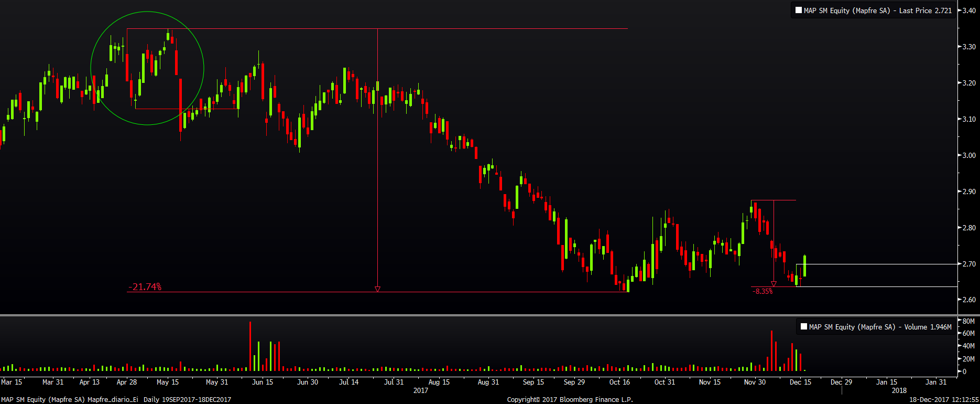Image resolution: width=980 pixels, height=404 pixels.
Task: Click the white swatch in Volume legend
Action: [x=804, y=326]
